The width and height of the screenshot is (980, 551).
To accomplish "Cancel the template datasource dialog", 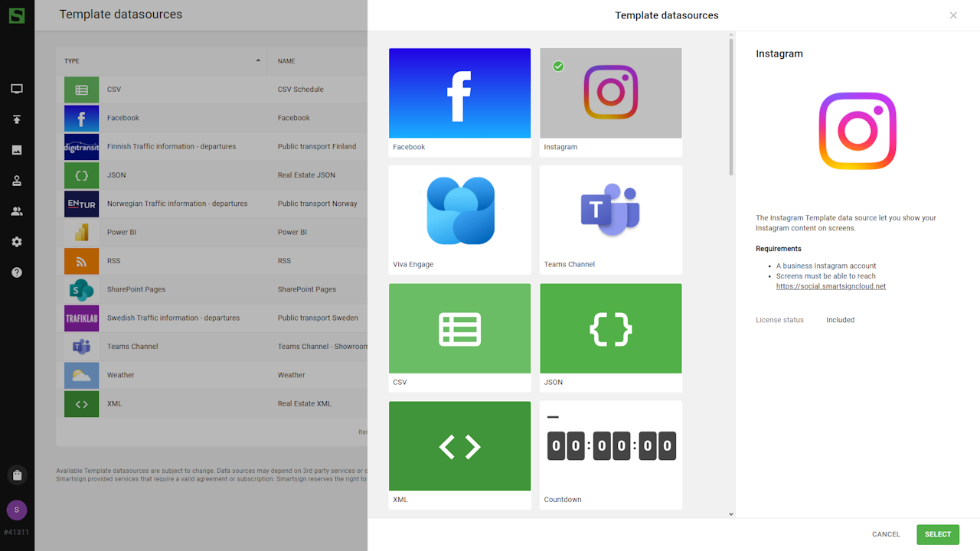I will 886,534.
